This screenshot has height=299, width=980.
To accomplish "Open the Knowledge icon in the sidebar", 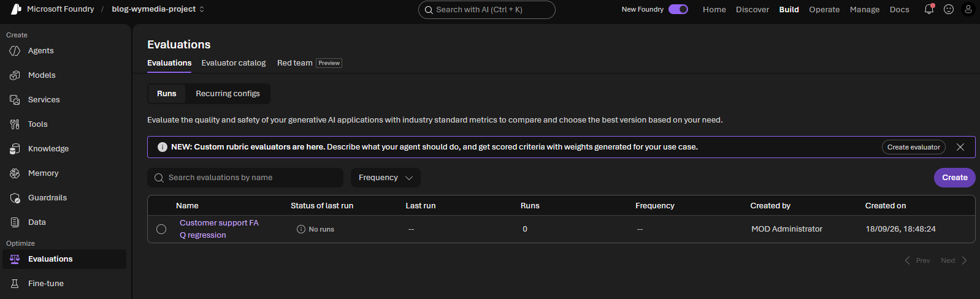I will (x=15, y=149).
